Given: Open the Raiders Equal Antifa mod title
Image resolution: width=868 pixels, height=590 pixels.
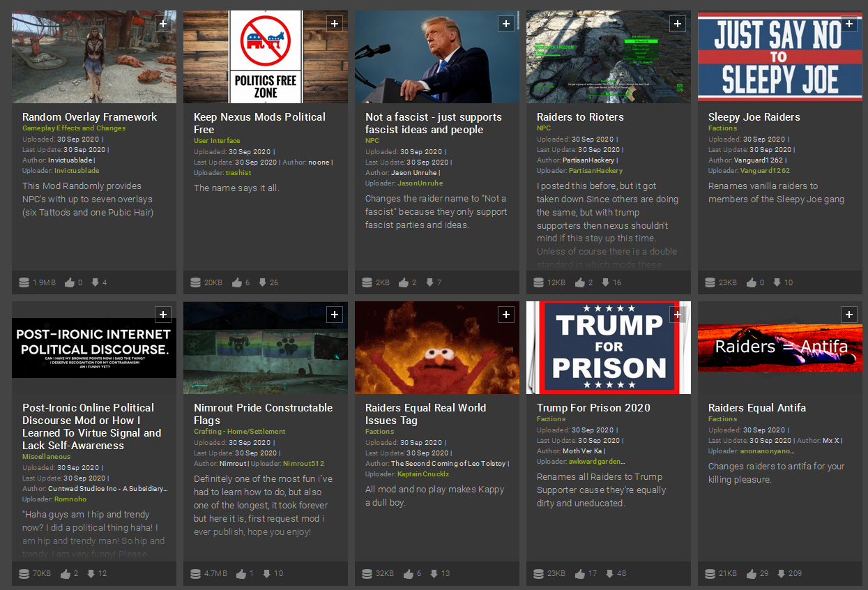Looking at the screenshot, I should [757, 408].
